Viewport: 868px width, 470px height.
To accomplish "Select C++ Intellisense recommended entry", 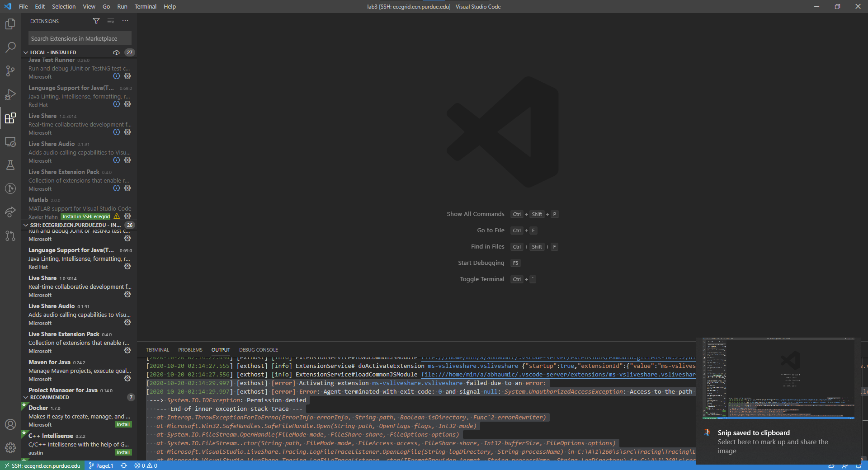I will pyautogui.click(x=80, y=444).
